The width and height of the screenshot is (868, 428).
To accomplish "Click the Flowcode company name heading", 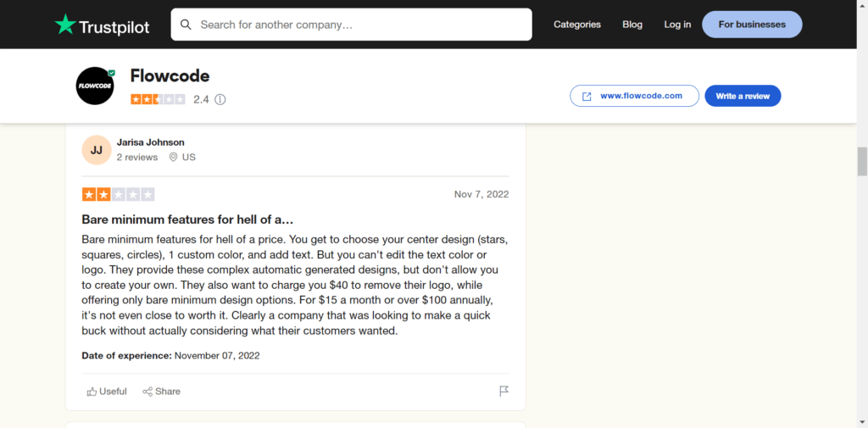I will tap(170, 76).
